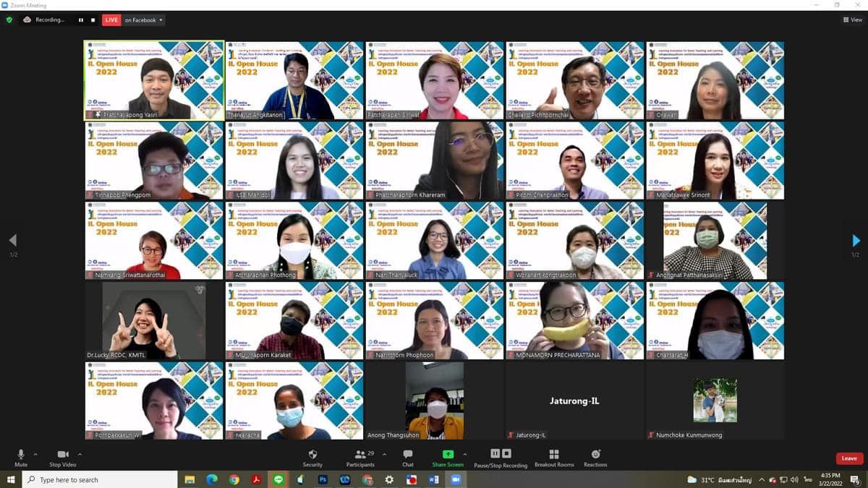Click the green encryption shield icon
868x488 pixels.
coord(9,20)
